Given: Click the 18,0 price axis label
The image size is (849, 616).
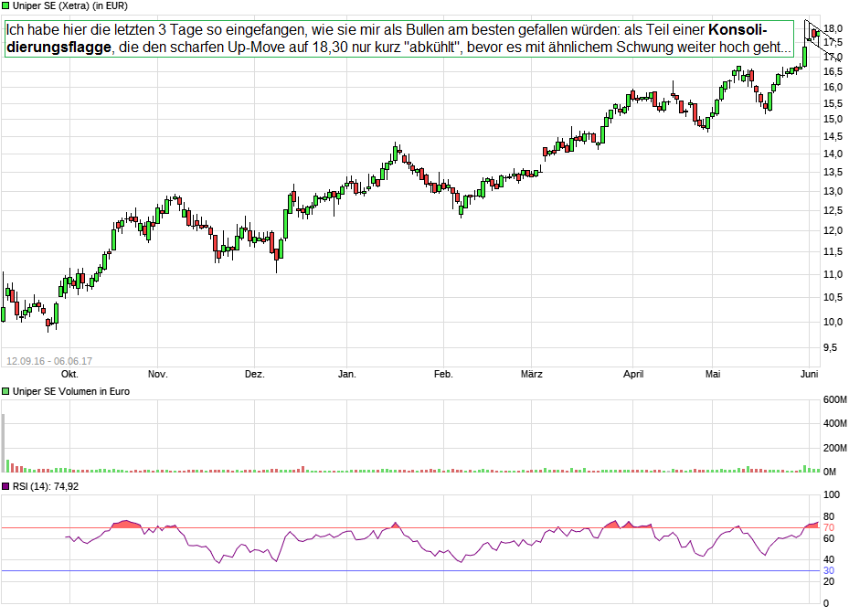Looking at the screenshot, I should (833, 28).
